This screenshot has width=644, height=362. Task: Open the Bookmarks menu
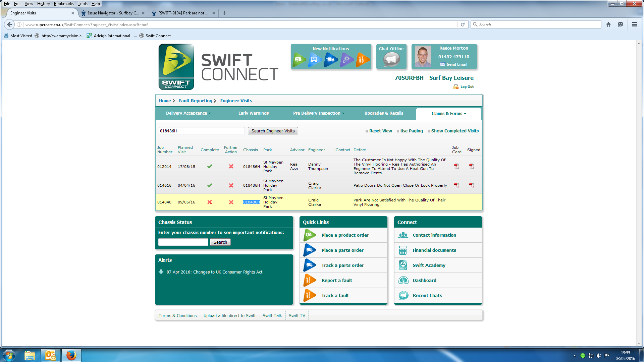coord(64,4)
